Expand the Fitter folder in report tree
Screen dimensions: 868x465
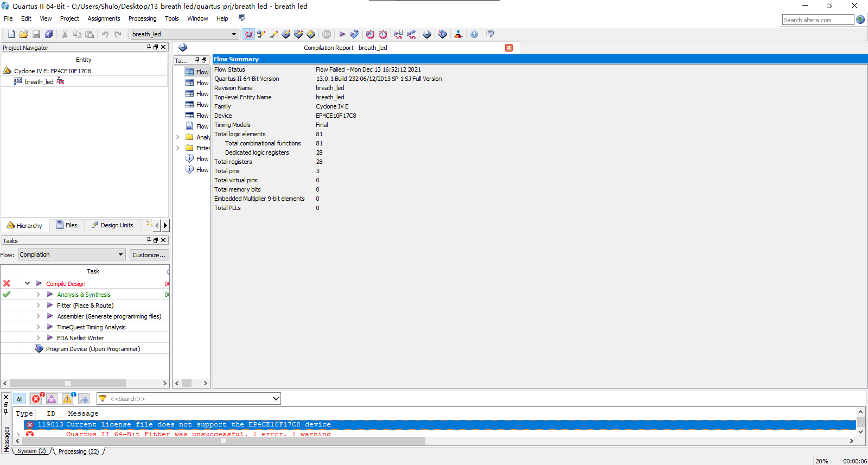(177, 148)
